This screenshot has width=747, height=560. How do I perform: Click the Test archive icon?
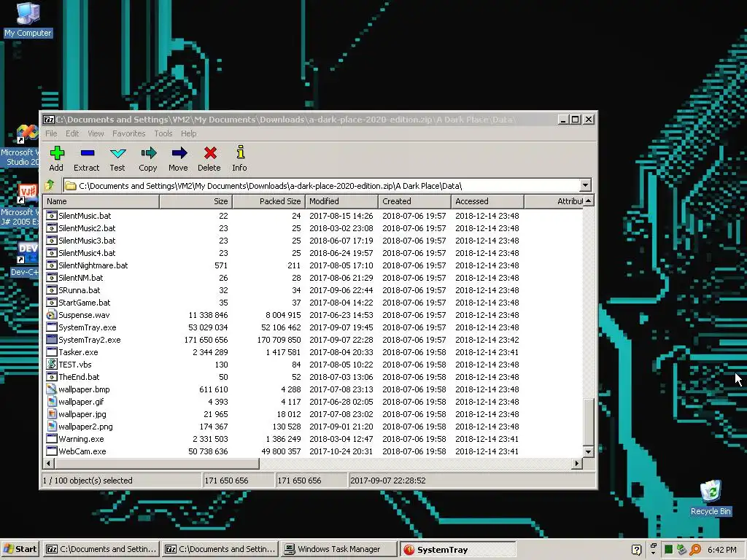117,153
